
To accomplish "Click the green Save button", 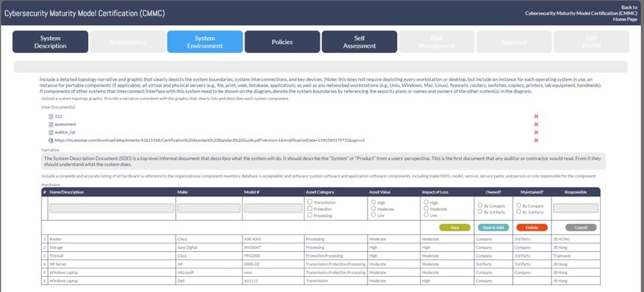I will tap(455, 228).
